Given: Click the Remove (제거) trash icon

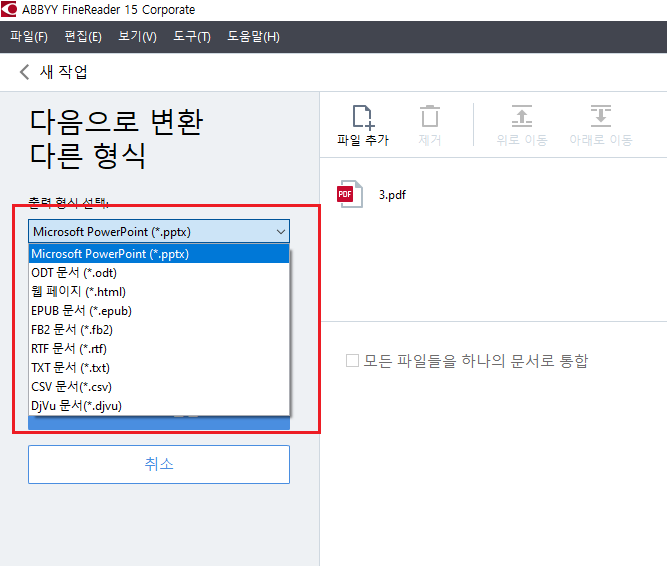Looking at the screenshot, I should point(430,117).
